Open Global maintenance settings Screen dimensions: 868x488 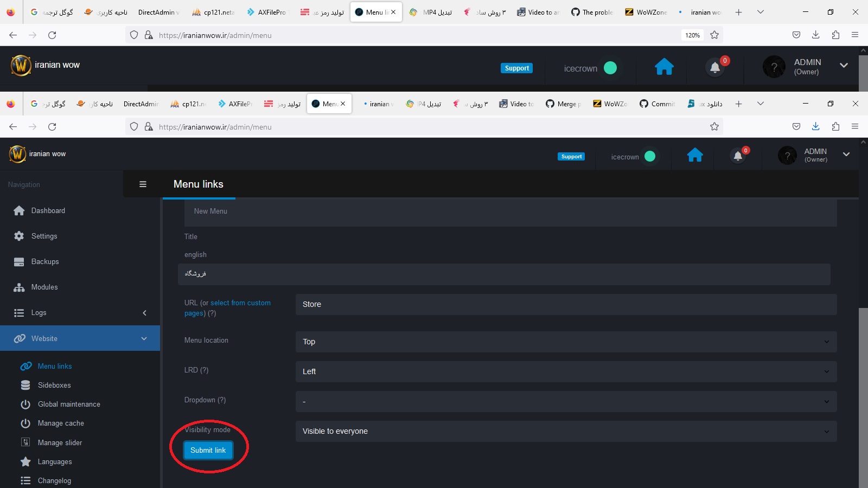[68, 404]
